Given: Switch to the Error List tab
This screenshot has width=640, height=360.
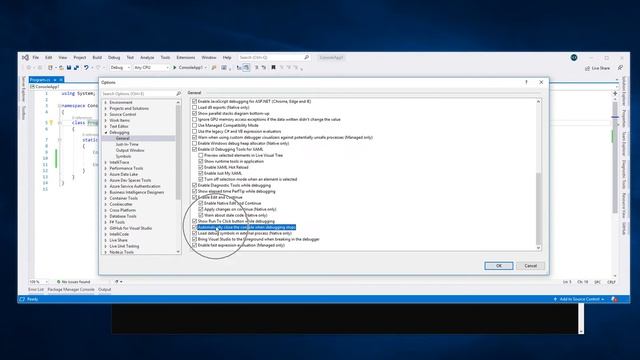Looking at the screenshot, I should (x=36, y=289).
